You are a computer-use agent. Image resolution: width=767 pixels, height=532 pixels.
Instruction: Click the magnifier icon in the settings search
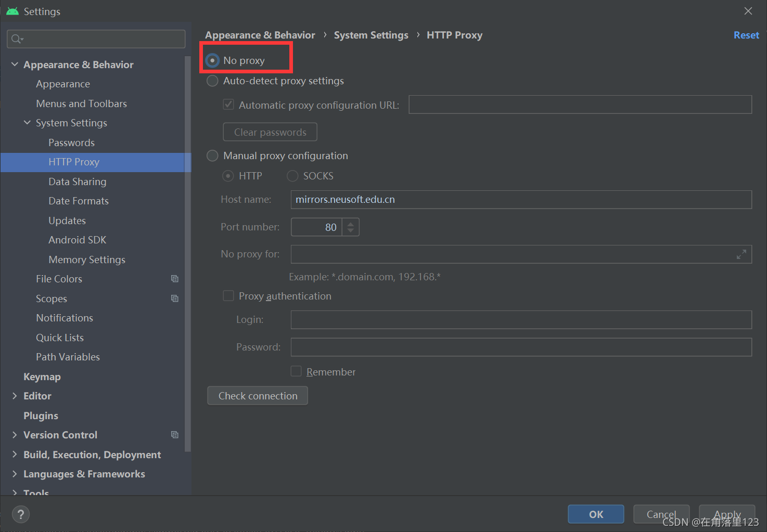pyautogui.click(x=16, y=38)
